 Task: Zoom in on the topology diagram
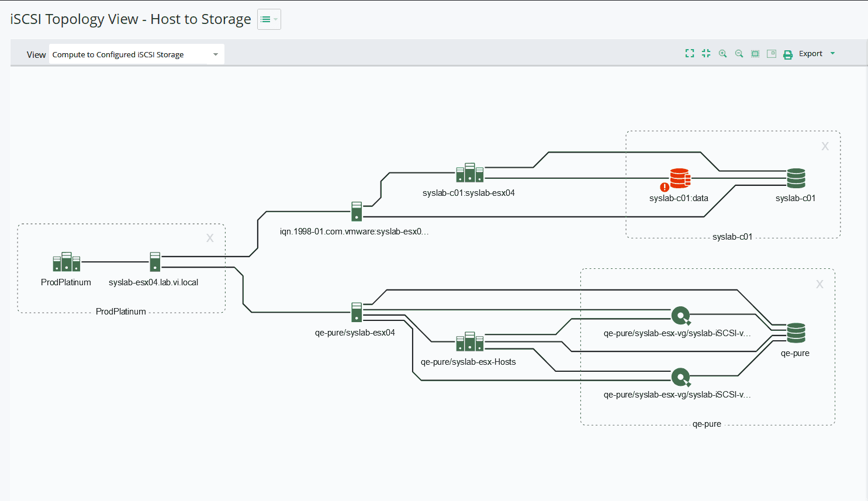[x=722, y=53]
